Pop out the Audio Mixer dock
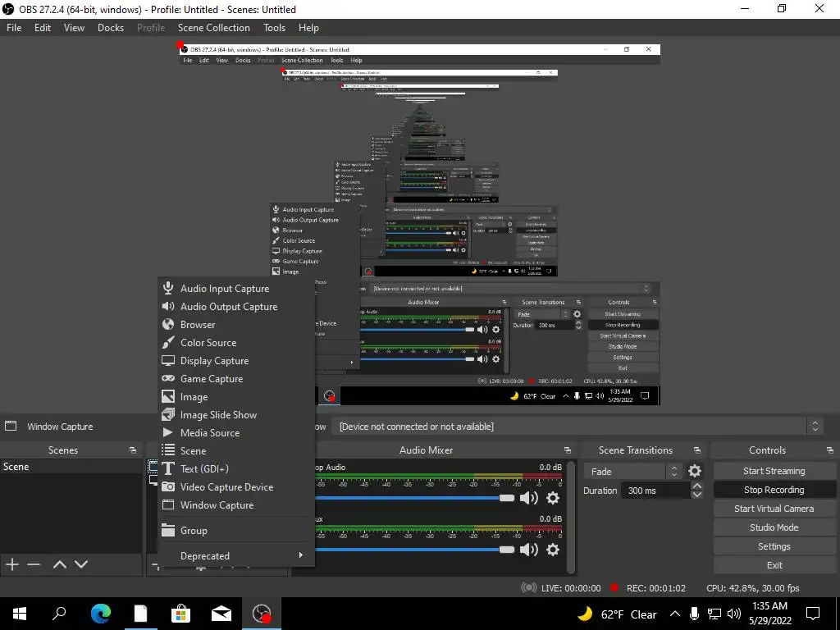The image size is (840, 630). coord(568,450)
